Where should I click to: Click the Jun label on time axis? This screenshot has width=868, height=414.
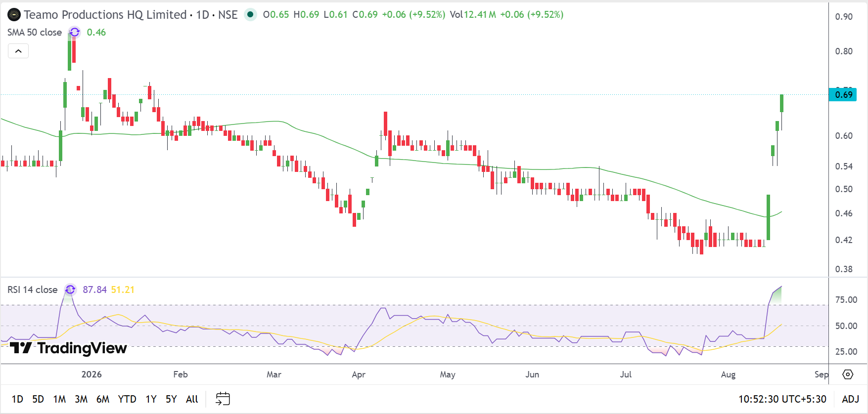tap(532, 374)
